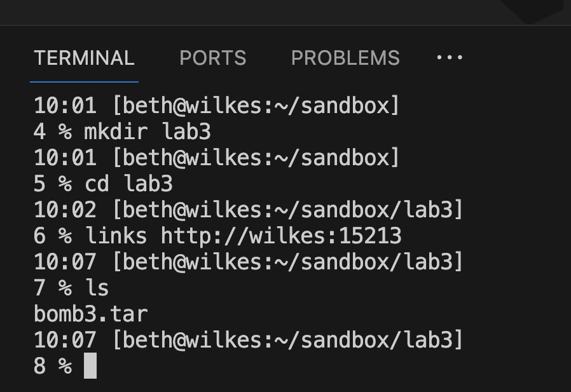
Task: Click the cd command word on line 5
Action: tap(97, 184)
